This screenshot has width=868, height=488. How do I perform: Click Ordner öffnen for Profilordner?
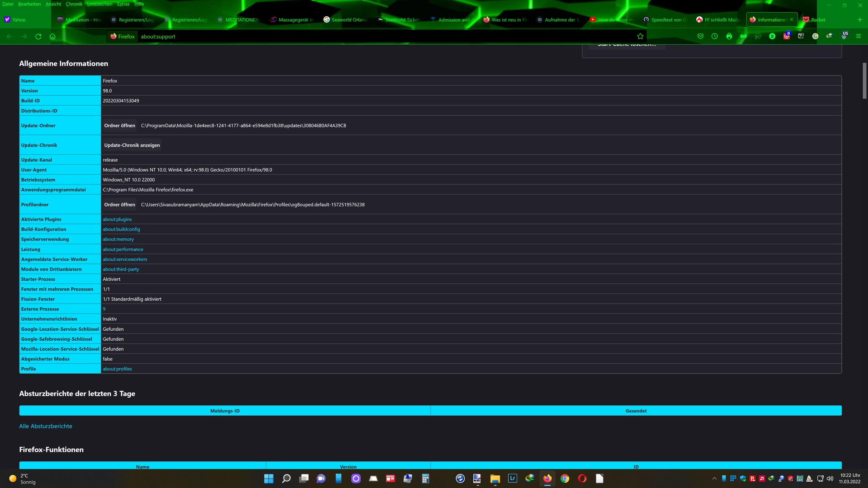pyautogui.click(x=119, y=205)
